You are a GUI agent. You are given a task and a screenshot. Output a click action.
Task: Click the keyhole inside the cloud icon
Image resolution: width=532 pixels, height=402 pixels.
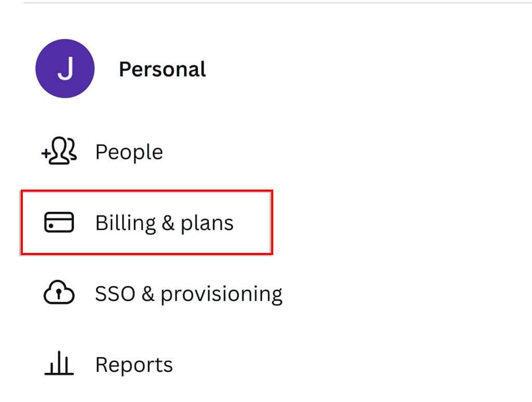(59, 295)
